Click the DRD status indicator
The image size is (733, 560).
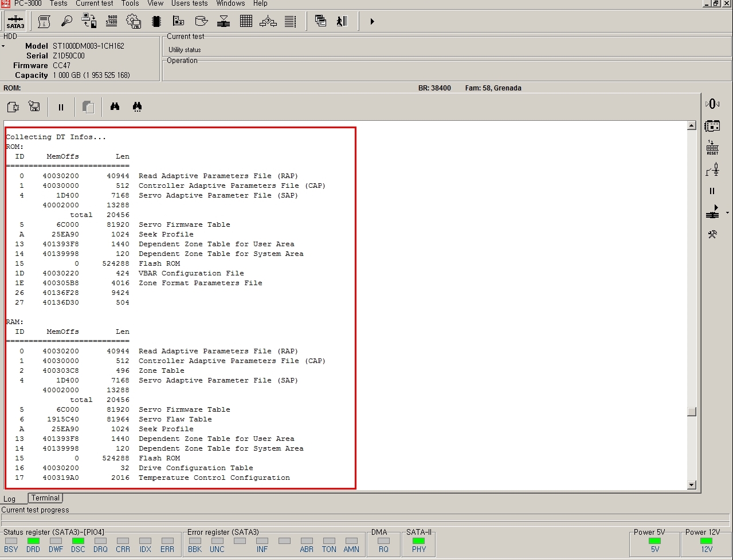point(33,541)
